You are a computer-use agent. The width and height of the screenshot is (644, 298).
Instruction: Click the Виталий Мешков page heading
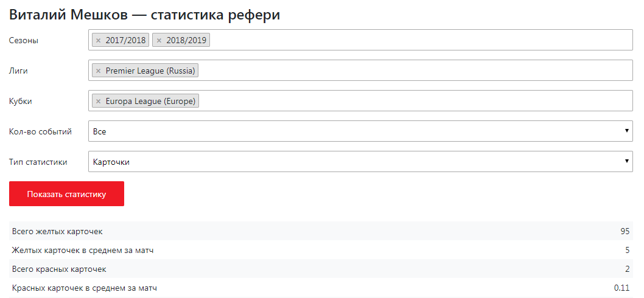(x=145, y=15)
